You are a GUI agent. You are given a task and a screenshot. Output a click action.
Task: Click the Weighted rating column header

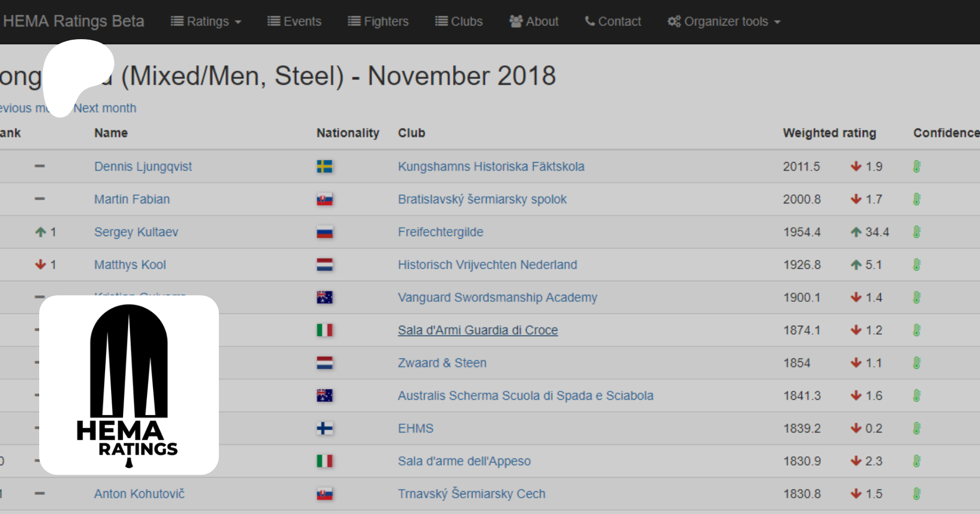tap(829, 133)
